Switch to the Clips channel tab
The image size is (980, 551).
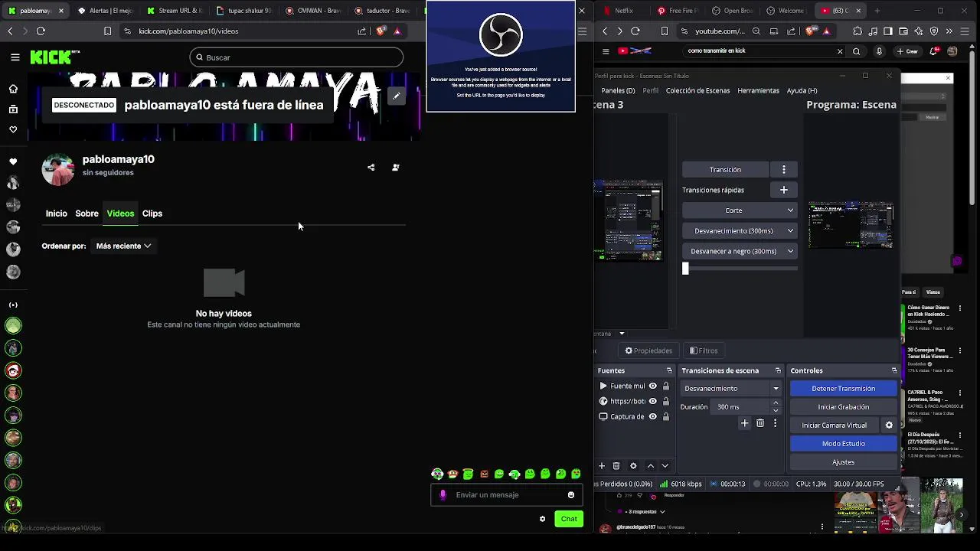(152, 214)
